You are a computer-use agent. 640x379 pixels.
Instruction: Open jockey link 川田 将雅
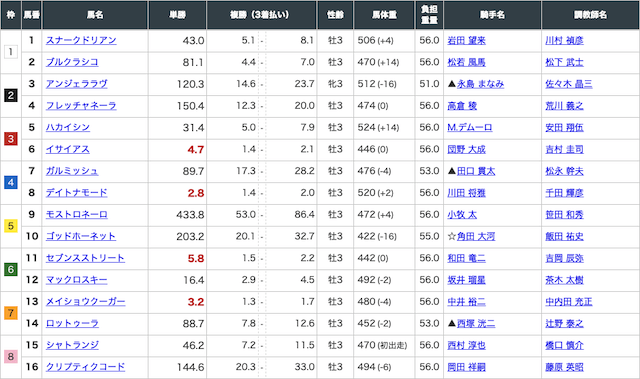467,193
